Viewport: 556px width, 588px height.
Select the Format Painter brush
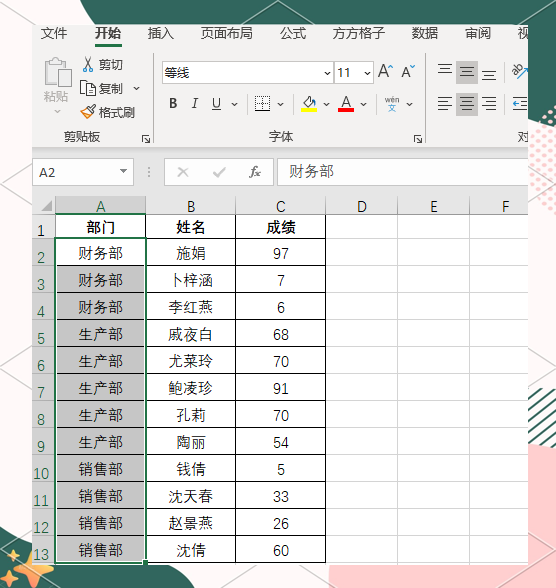point(88,112)
